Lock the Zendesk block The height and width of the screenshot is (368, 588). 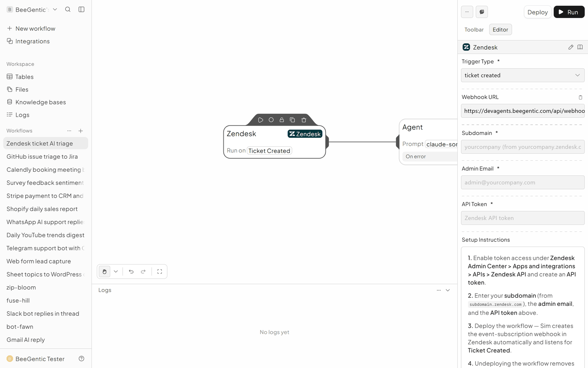(x=282, y=120)
